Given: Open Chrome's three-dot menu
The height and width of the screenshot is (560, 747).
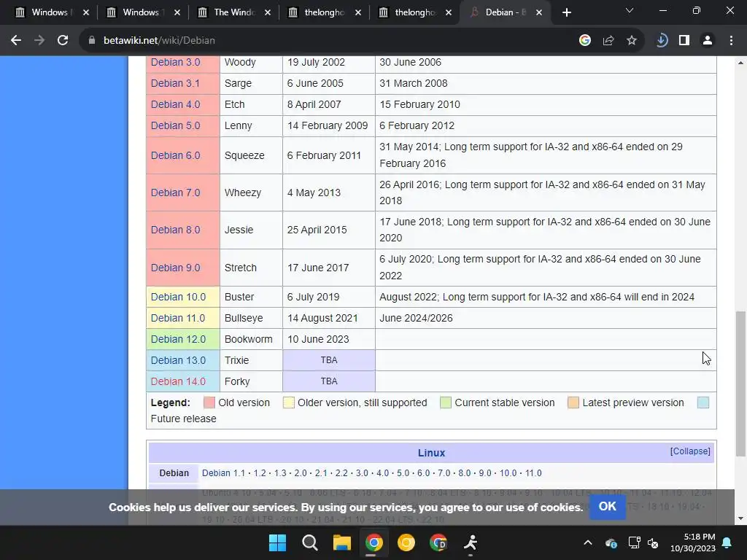Looking at the screenshot, I should 731,41.
